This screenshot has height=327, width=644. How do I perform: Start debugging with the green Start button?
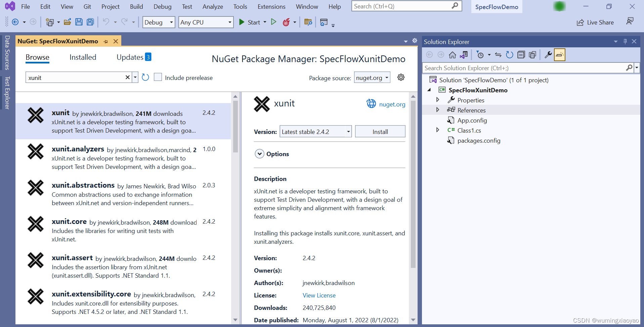(x=249, y=22)
